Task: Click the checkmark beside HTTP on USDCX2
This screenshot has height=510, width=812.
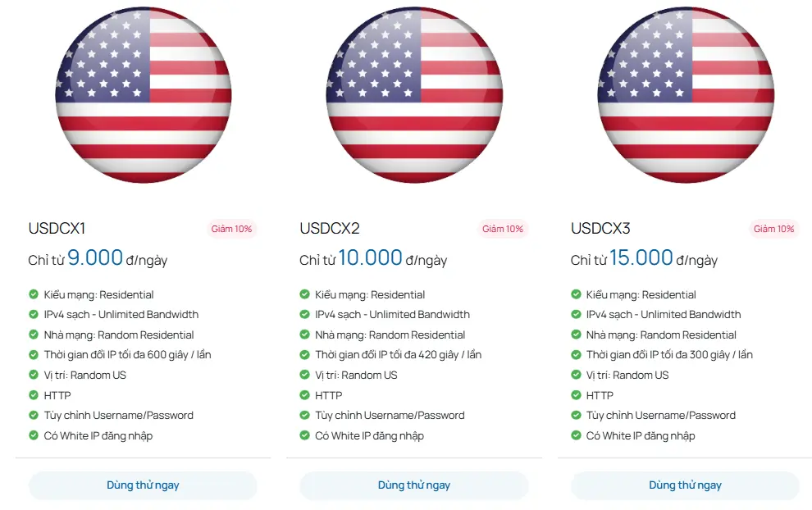Action: click(303, 394)
